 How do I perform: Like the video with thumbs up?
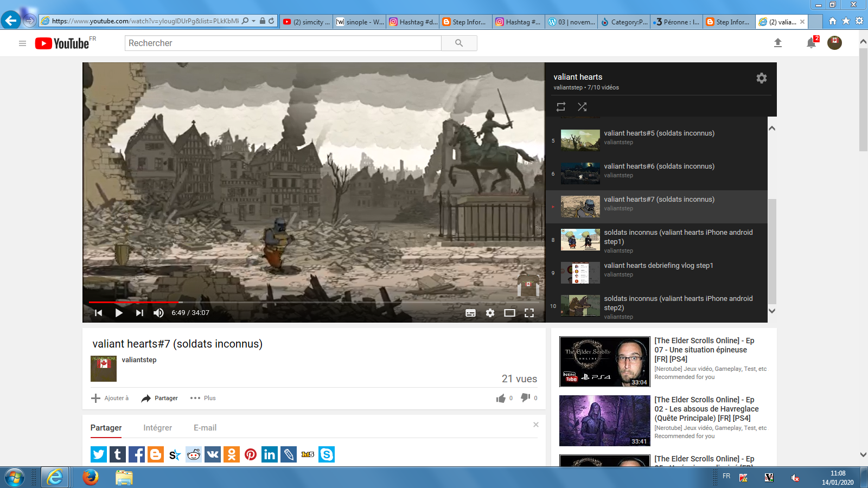coord(501,398)
